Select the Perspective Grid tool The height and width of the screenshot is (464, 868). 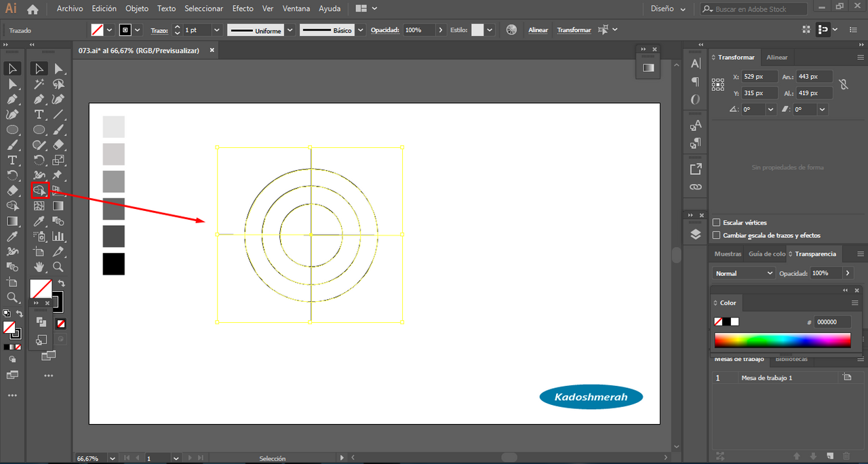(58, 191)
